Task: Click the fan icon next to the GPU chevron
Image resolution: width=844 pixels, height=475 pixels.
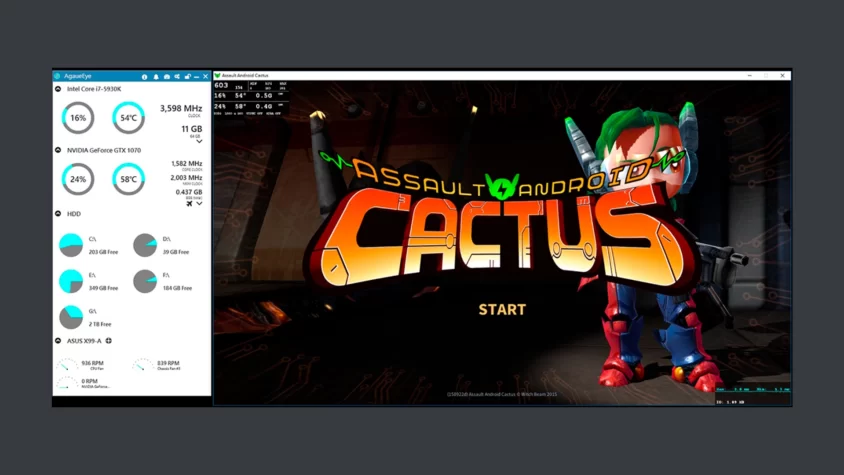Action: (x=189, y=204)
